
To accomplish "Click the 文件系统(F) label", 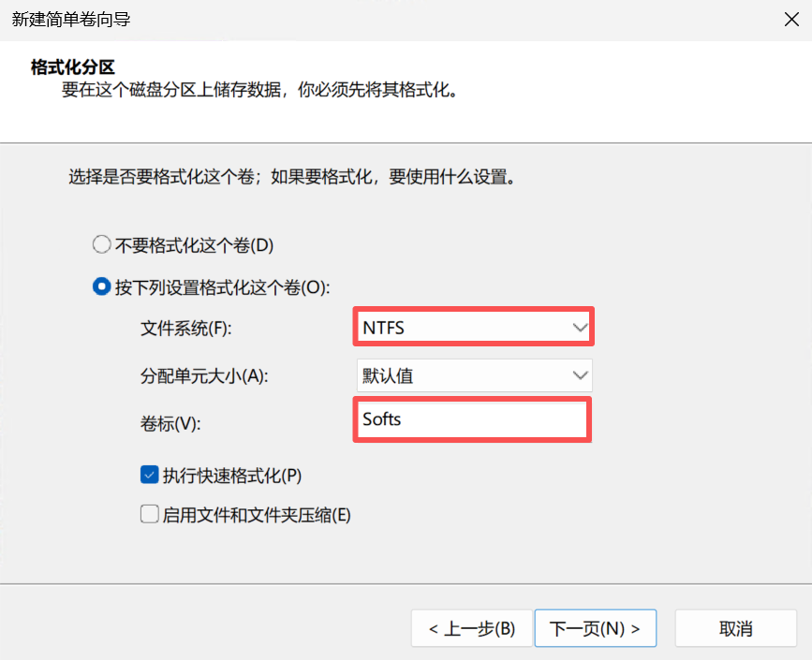I will click(185, 329).
